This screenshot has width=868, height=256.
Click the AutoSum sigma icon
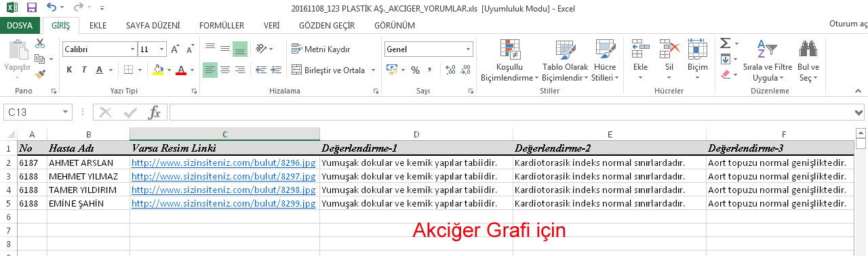724,43
